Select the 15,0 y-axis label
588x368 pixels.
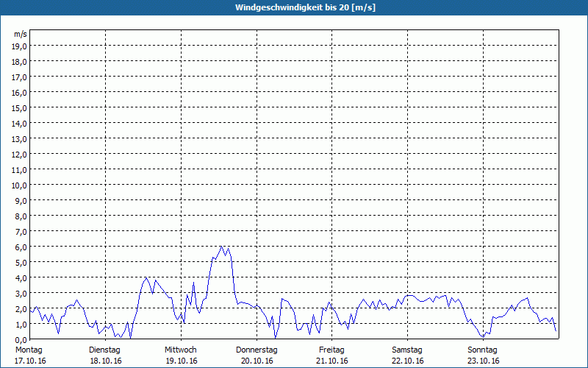tap(21, 107)
